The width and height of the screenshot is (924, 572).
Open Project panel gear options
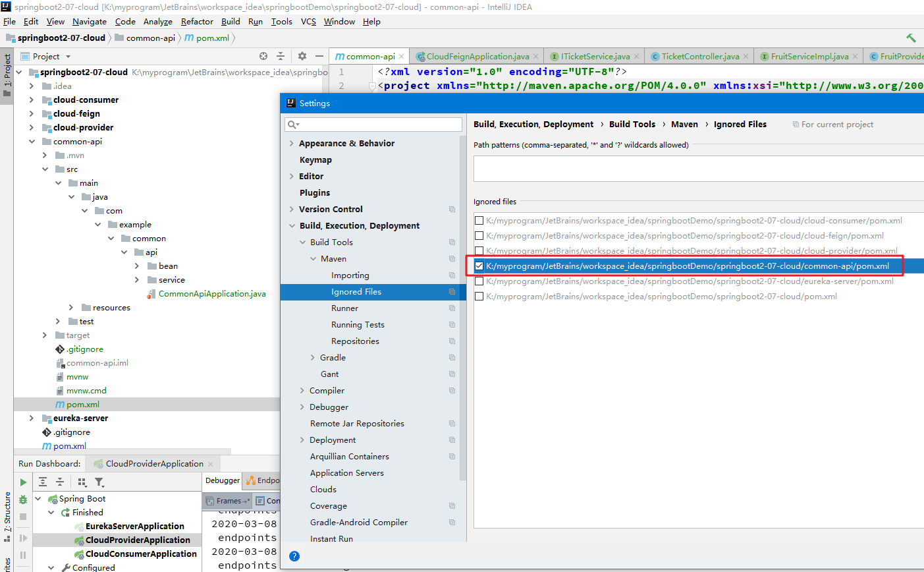point(302,56)
